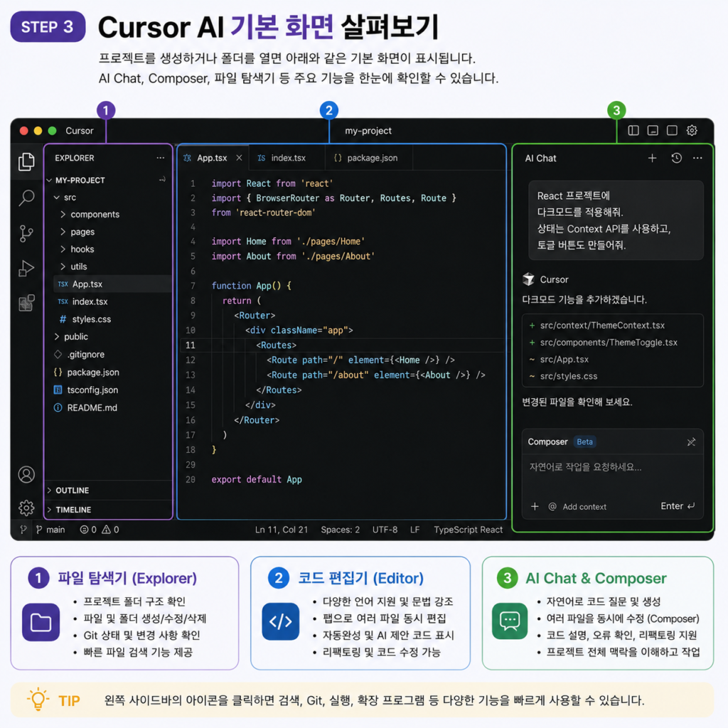
Task: Click the remote icon at status bar start
Action: (23, 530)
